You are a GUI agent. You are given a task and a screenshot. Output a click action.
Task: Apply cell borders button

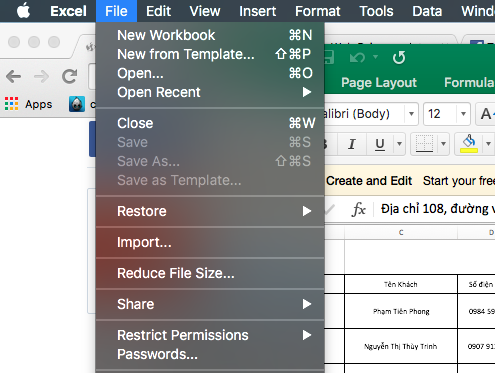tap(424, 144)
